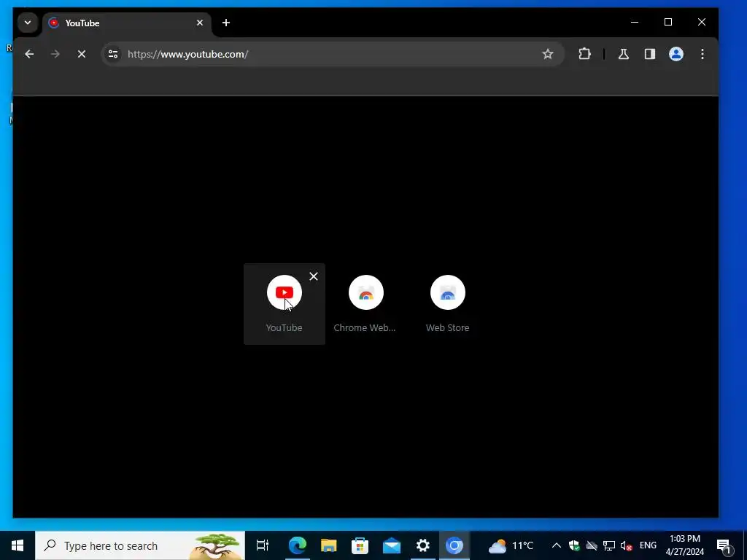Select the YouTube tab

[127, 23]
